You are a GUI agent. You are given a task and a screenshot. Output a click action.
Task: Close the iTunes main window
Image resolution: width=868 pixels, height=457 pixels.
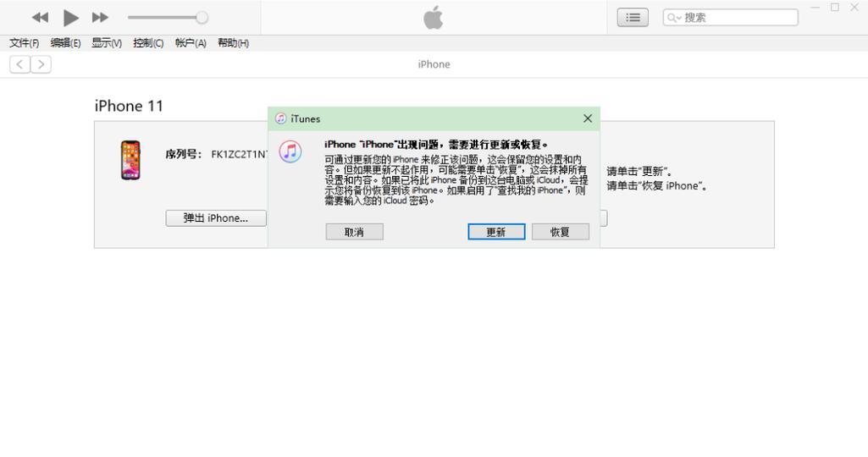tap(854, 7)
